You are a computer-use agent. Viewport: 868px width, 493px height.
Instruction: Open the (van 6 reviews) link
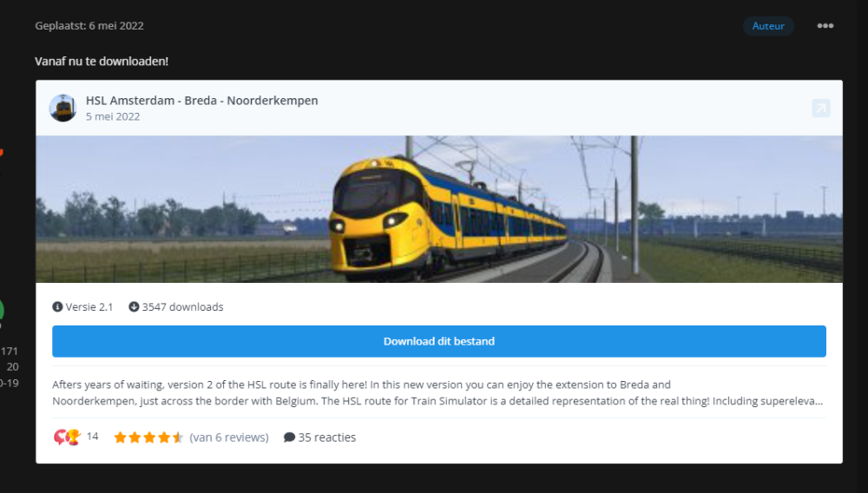229,437
